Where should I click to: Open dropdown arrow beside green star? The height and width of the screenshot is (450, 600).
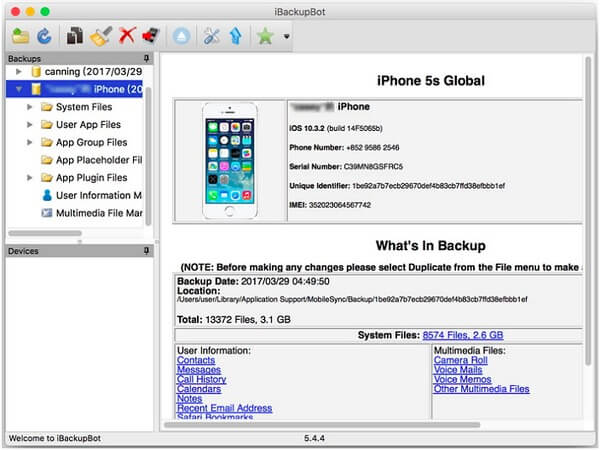click(x=287, y=36)
